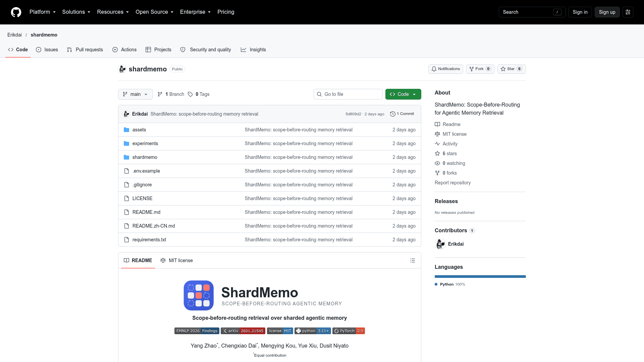644x362 pixels.
Task: View the 1 Commit history
Action: coord(402,114)
